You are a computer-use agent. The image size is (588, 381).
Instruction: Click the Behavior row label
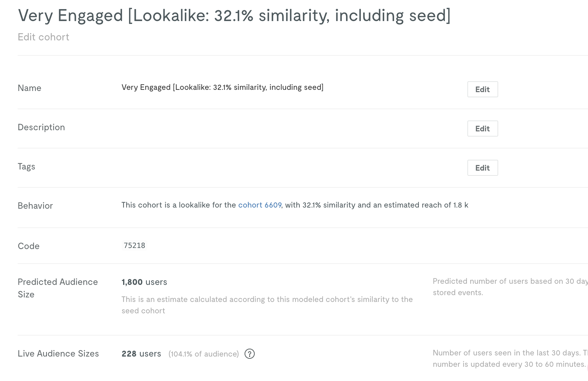[x=35, y=206]
